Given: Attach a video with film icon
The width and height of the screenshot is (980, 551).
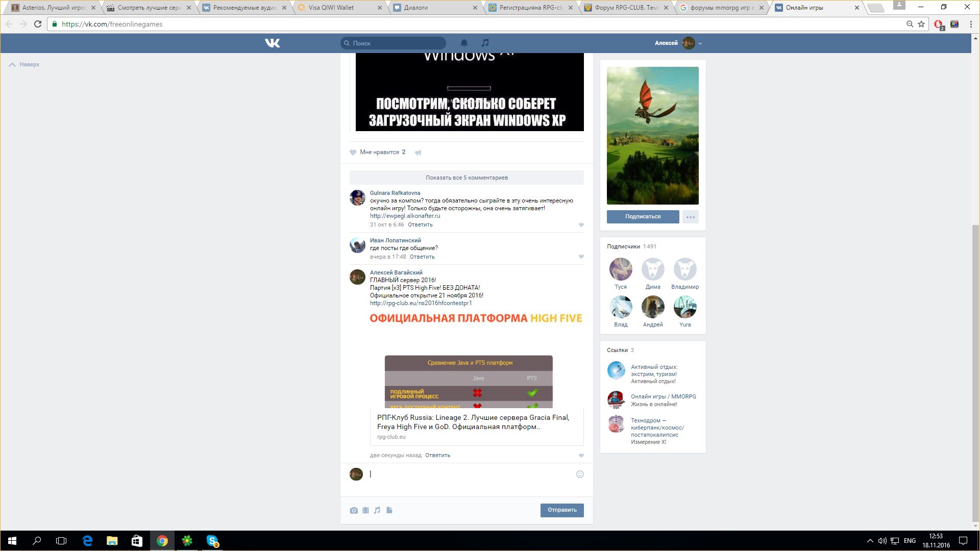Looking at the screenshot, I should pyautogui.click(x=365, y=510).
